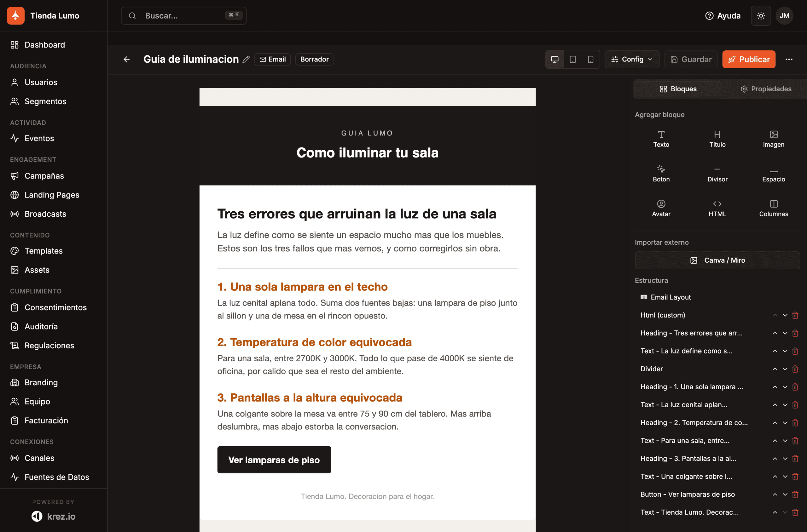Click pencil icon to rename the email
Image resolution: width=807 pixels, height=532 pixels.
coord(246,60)
